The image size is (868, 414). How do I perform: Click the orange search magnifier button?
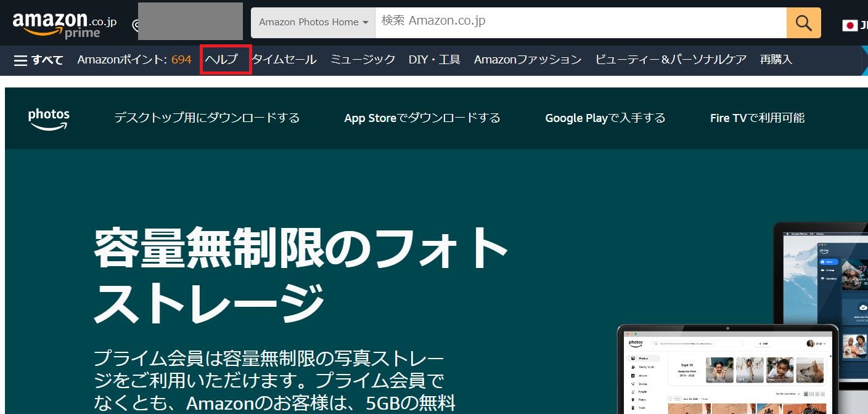click(803, 23)
